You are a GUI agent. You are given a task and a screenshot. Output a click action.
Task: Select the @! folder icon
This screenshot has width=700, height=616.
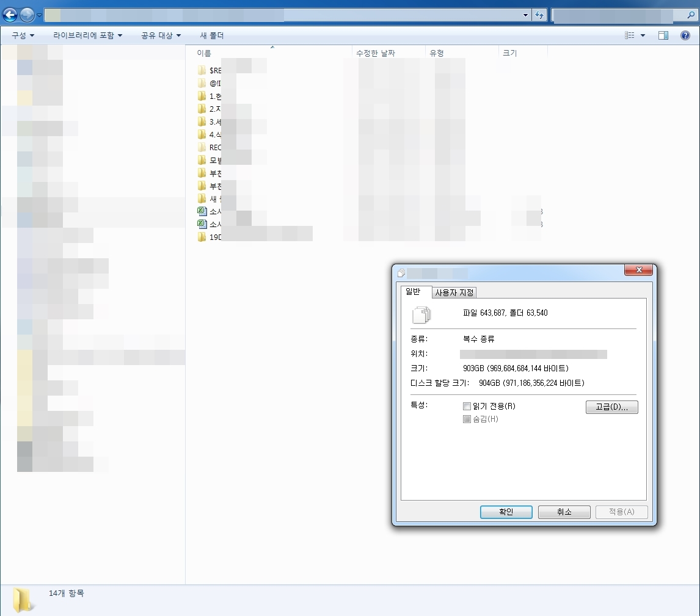(202, 83)
